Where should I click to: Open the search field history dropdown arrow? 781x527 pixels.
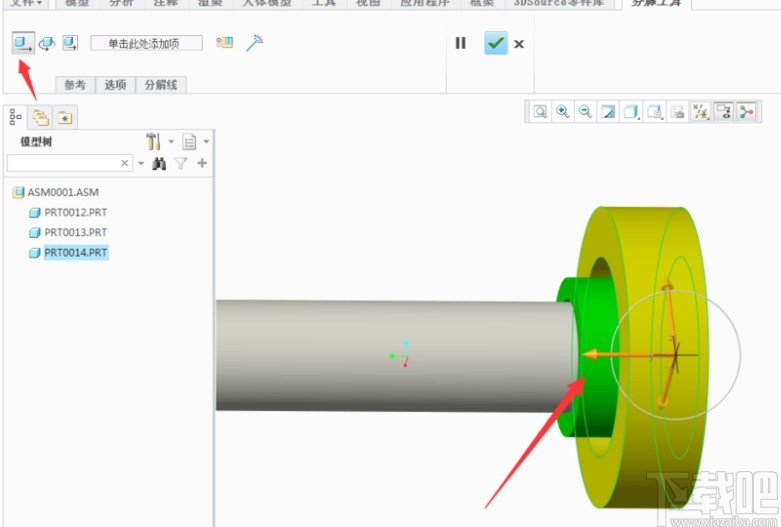(141, 163)
